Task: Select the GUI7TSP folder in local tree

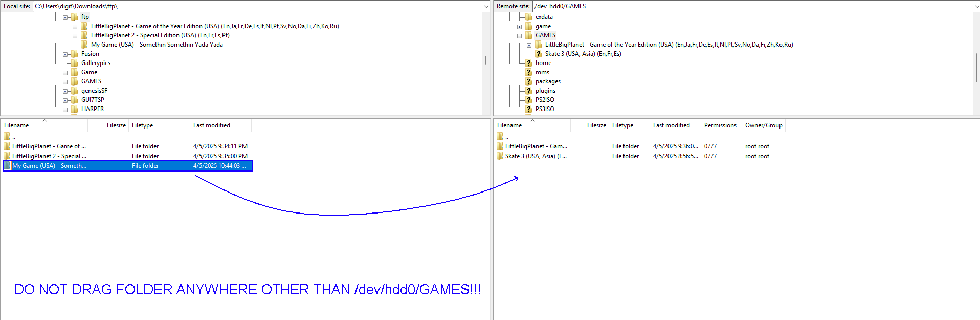Action: pyautogui.click(x=93, y=100)
